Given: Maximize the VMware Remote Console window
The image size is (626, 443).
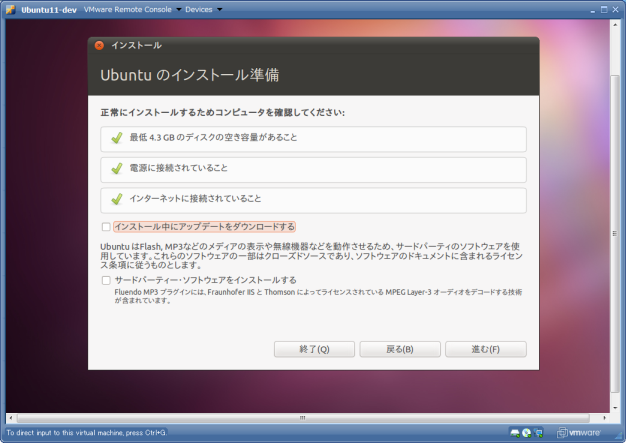Looking at the screenshot, I should click(604, 9).
